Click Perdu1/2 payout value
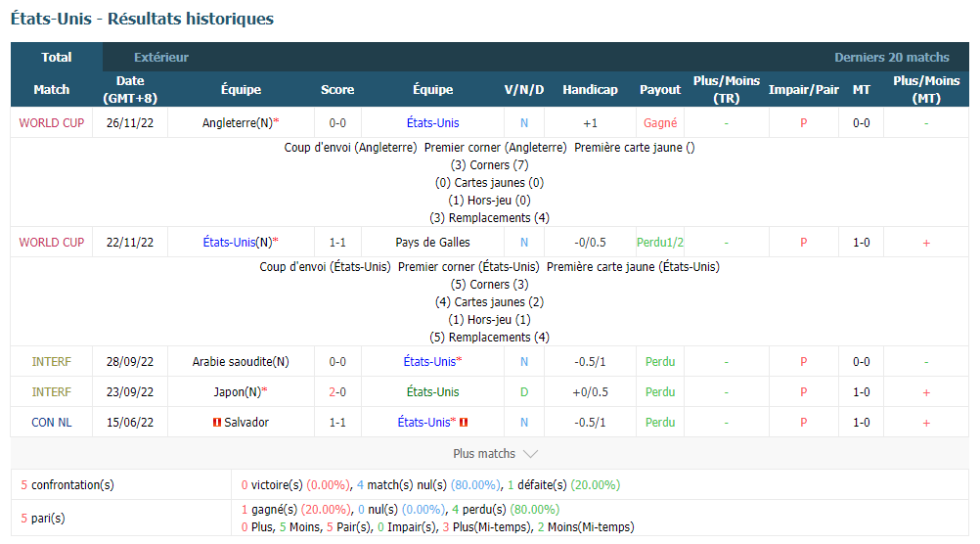Screen dimensions: 980x544 tap(660, 243)
